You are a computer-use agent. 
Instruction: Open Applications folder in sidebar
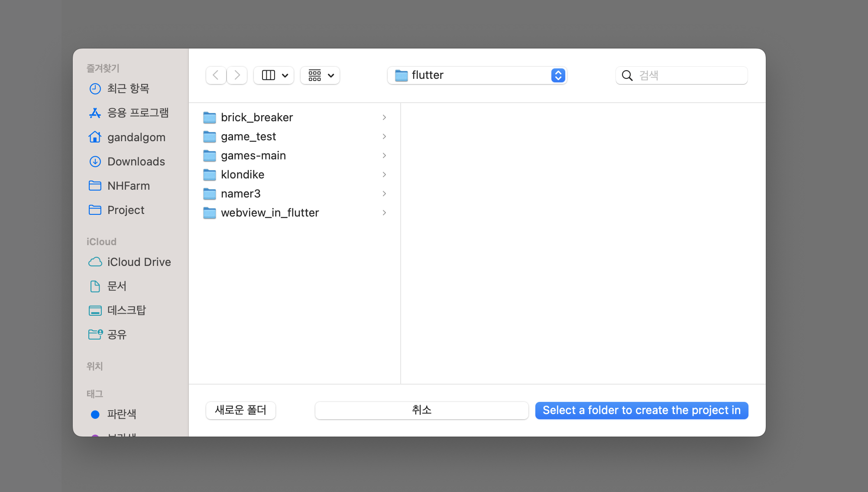click(137, 113)
